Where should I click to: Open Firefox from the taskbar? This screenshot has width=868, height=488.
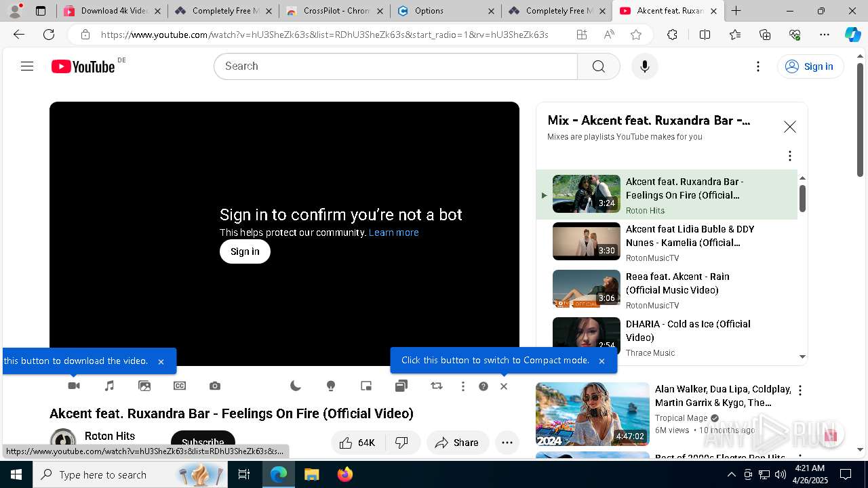point(344,474)
